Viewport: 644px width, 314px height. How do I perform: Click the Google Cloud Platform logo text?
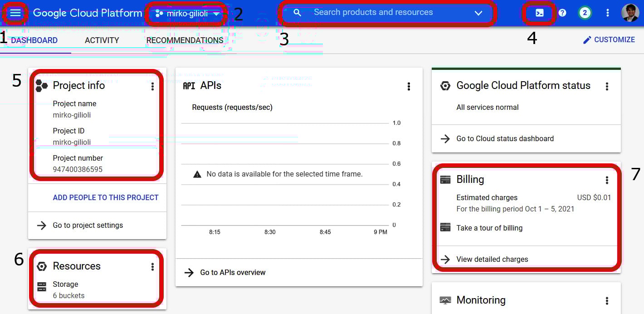click(x=88, y=13)
